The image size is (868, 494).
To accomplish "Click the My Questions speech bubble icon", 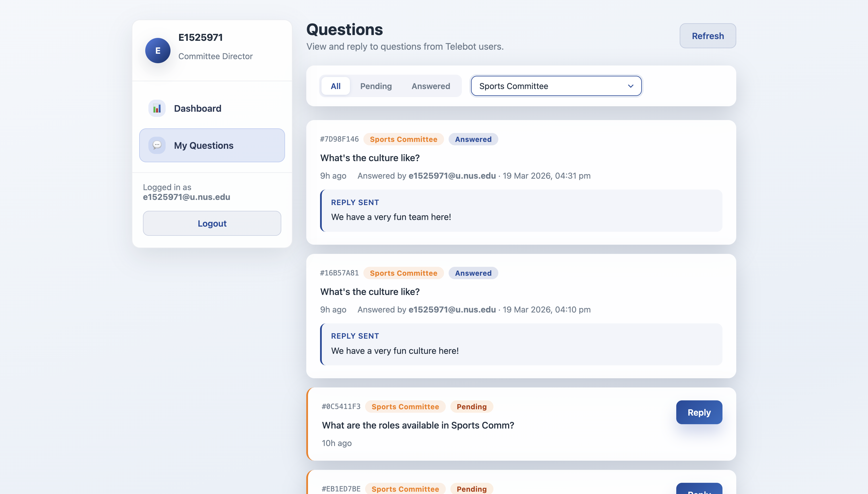I will click(x=157, y=145).
